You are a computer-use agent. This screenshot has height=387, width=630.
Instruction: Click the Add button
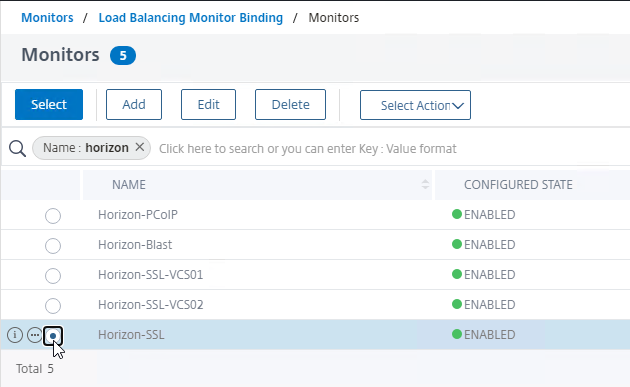point(134,104)
